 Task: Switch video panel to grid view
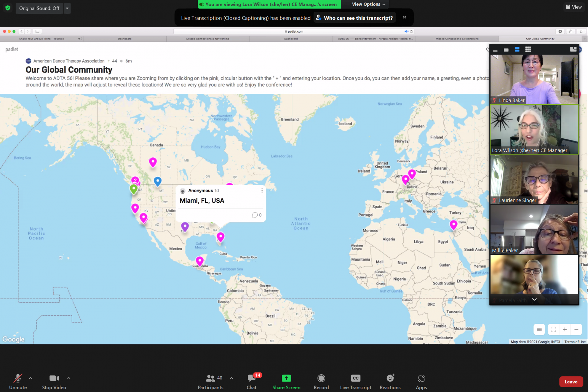528,50
